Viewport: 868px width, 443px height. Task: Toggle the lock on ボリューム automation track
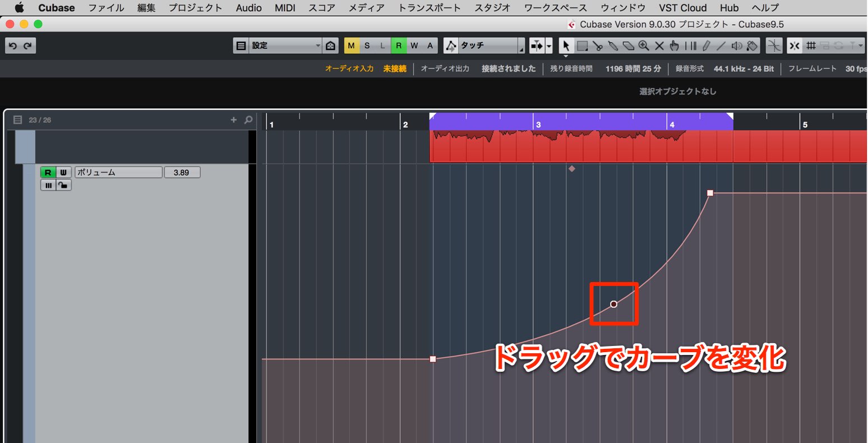[63, 185]
